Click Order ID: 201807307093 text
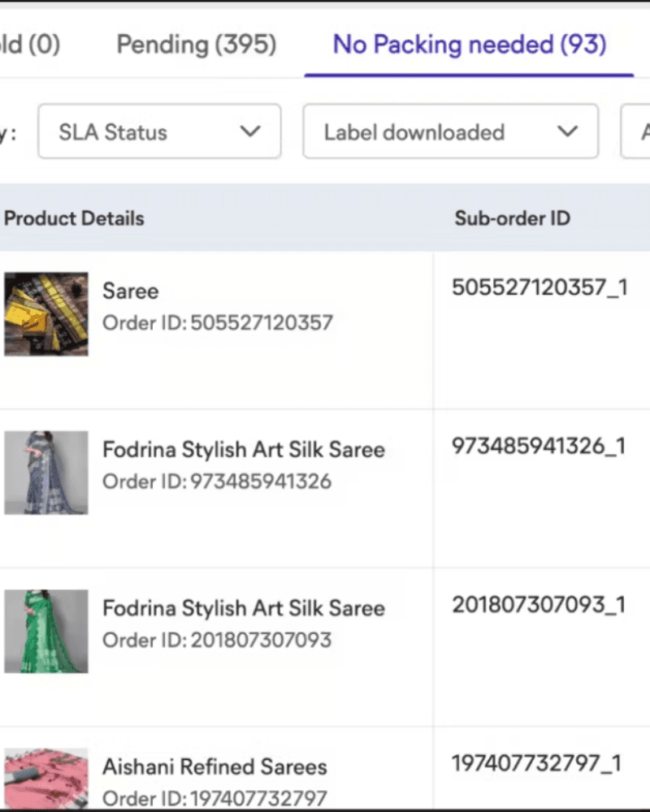The height and width of the screenshot is (812, 650). point(217,641)
